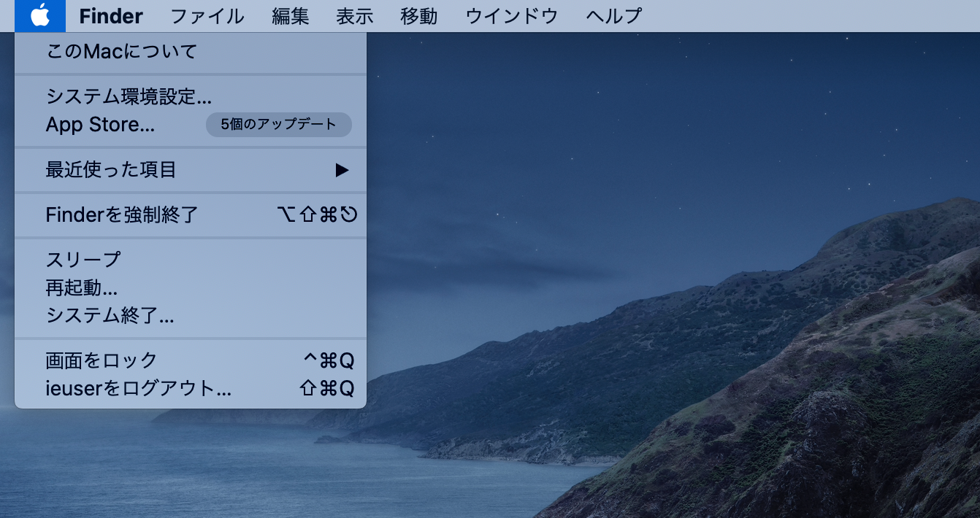Open the 移動 menu
Screen dimensions: 980x518
tap(419, 15)
